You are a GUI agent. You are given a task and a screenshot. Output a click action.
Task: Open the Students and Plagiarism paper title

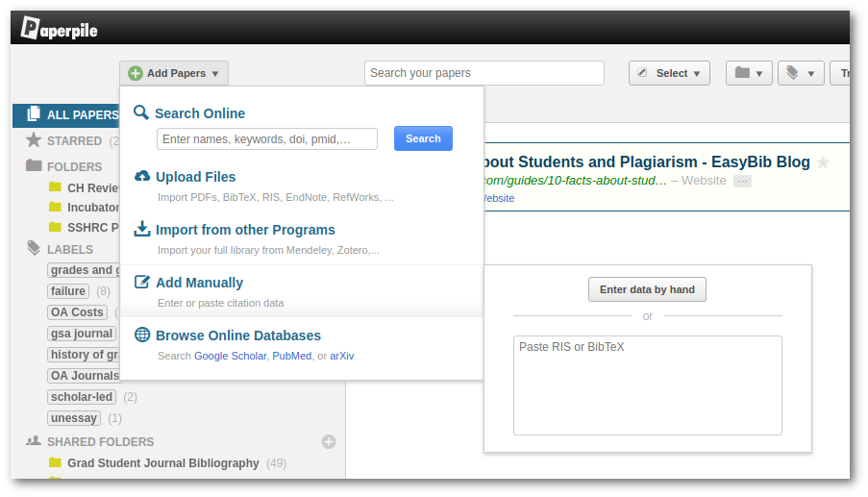pos(647,162)
